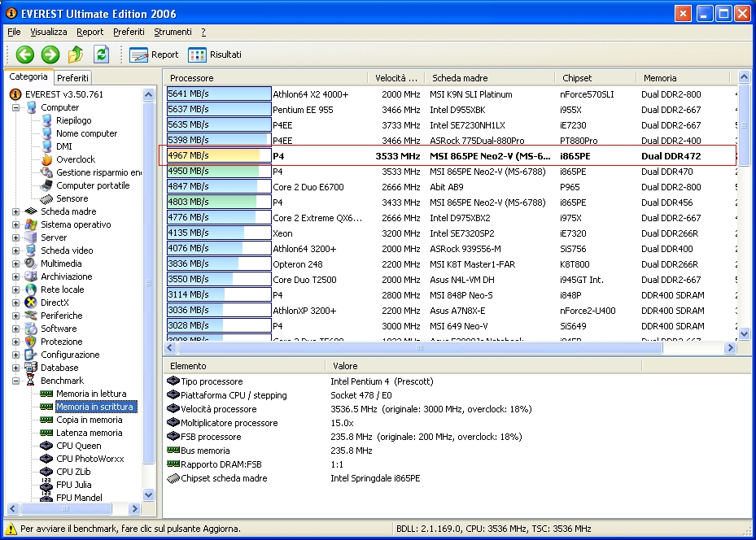Click the status bar warning icon
The width and height of the screenshot is (756, 540).
coord(11,529)
